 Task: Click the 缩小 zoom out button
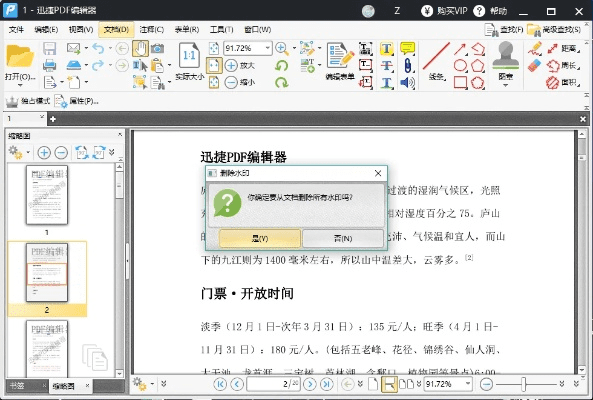240,82
